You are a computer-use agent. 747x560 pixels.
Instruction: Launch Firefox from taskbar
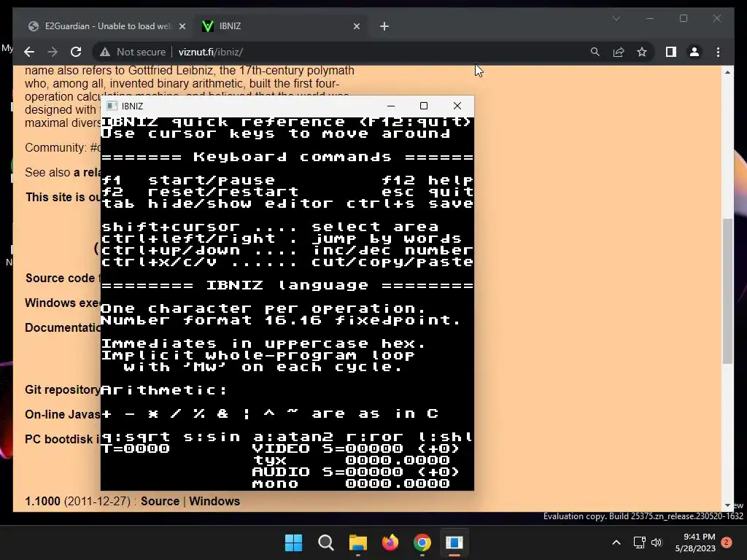(390, 542)
